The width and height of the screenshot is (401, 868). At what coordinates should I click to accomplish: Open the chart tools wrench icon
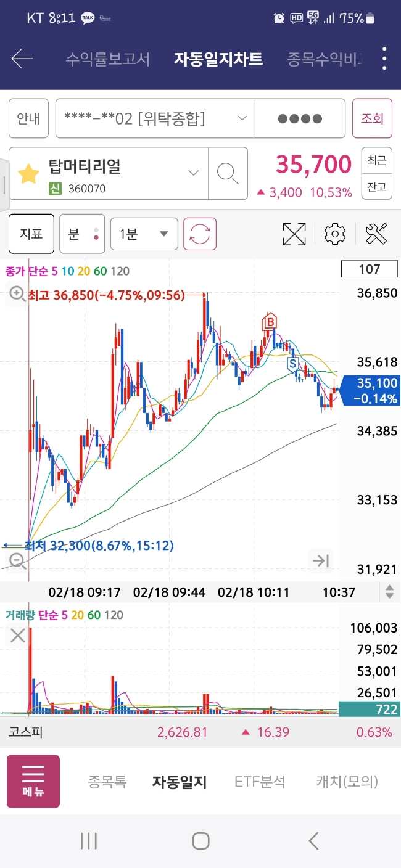pyautogui.click(x=376, y=234)
